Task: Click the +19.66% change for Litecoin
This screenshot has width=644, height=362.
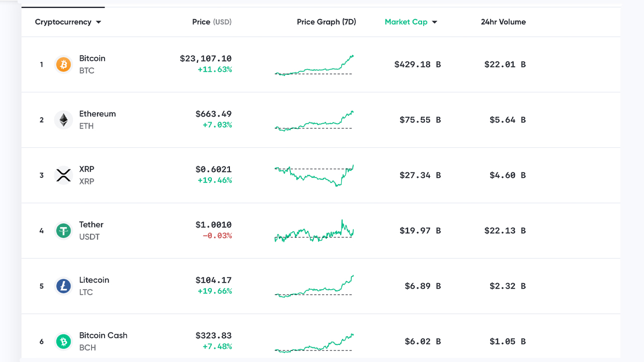Action: 215,291
